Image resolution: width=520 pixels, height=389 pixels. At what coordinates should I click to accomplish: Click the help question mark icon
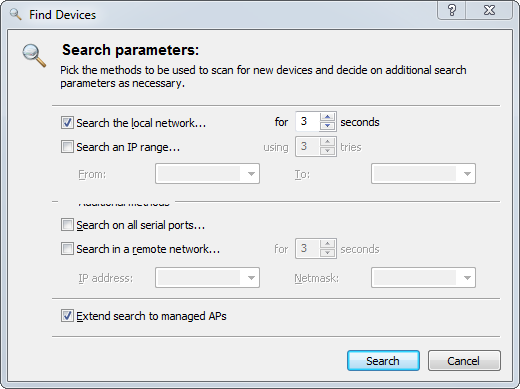pos(452,10)
